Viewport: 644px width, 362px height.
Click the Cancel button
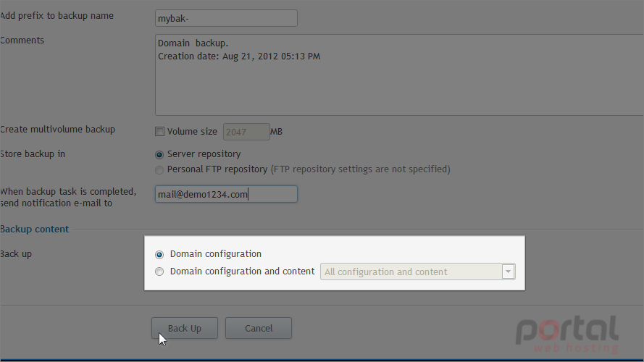point(259,328)
